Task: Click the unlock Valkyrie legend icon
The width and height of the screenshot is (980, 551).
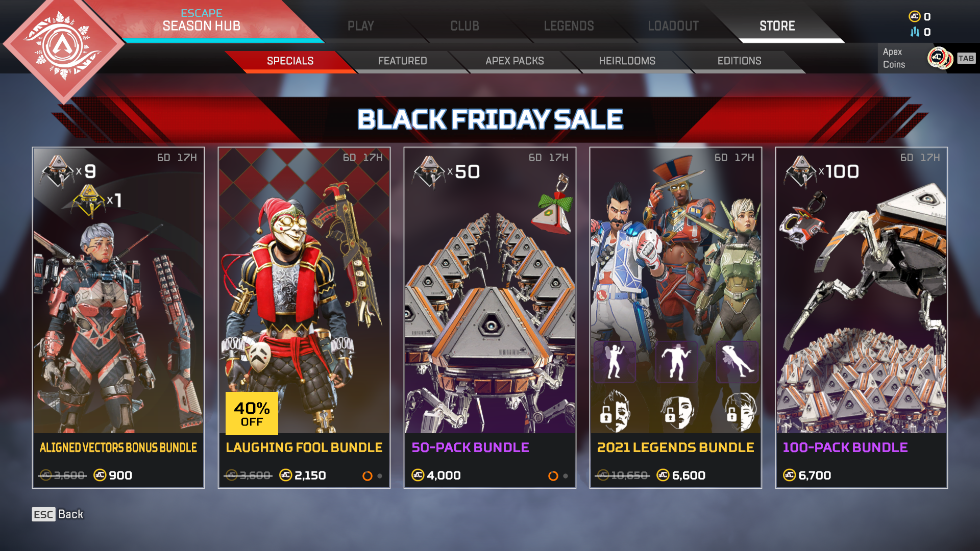Action: point(741,411)
